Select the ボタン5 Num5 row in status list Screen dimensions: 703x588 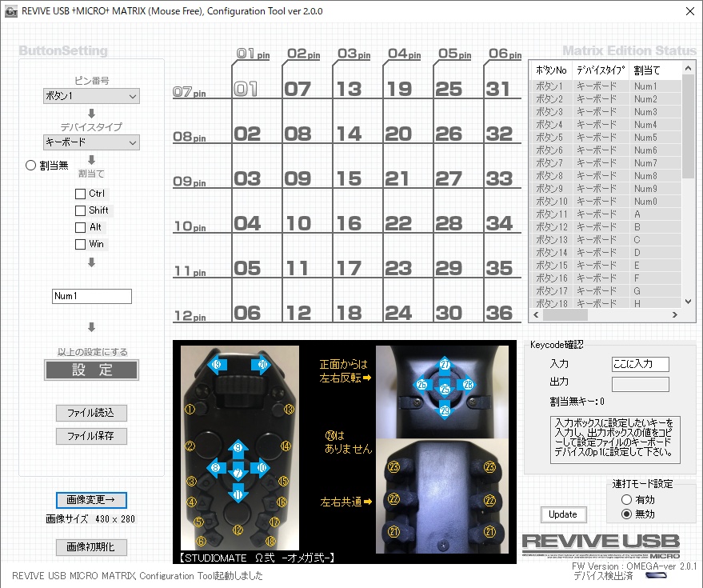tap(606, 138)
